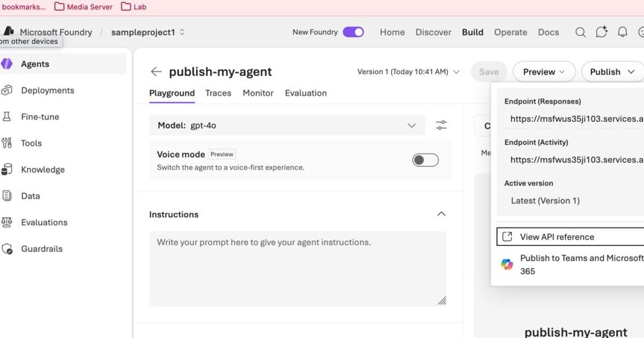The image size is (644, 338).
Task: Toggle the New Foundry switch
Action: click(353, 32)
